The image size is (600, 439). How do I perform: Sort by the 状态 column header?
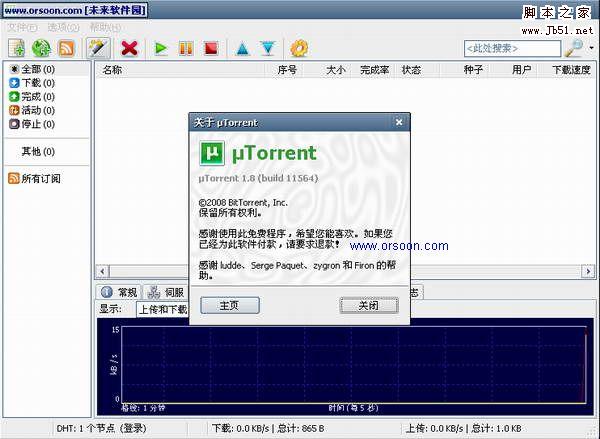point(417,70)
